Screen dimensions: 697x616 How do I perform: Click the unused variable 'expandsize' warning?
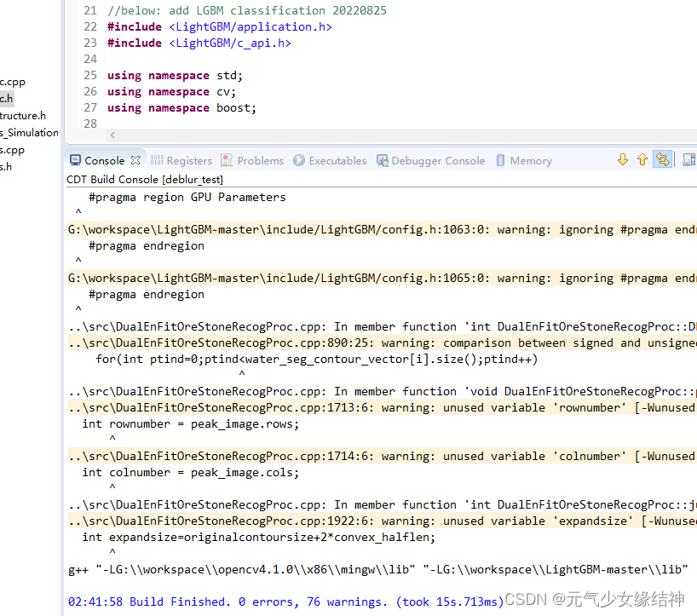pyautogui.click(x=383, y=521)
